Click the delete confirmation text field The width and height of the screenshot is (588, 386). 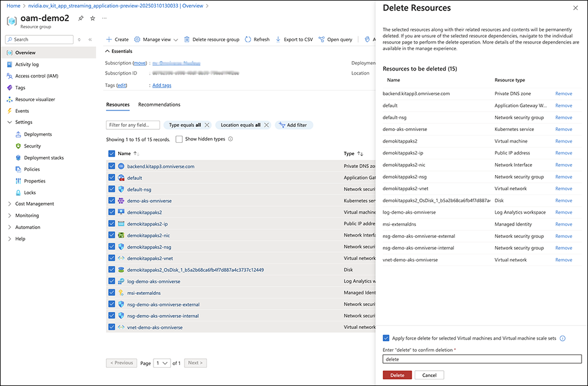pos(482,359)
